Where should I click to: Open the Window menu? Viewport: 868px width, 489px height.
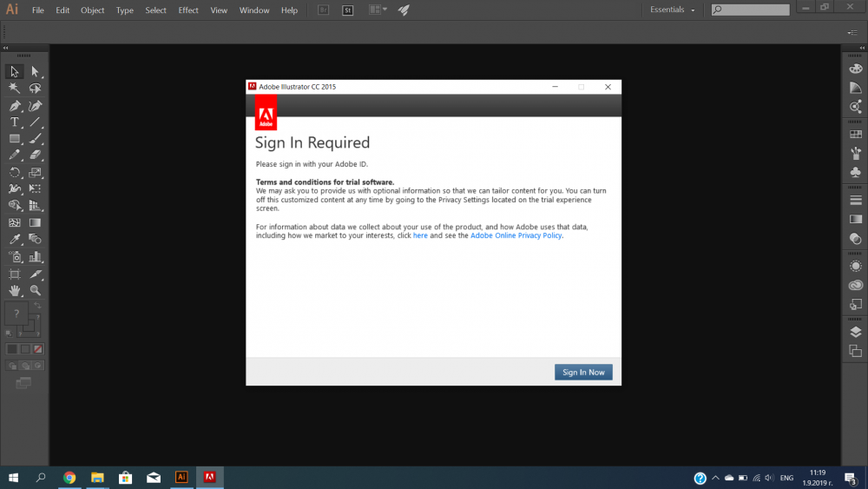point(254,10)
